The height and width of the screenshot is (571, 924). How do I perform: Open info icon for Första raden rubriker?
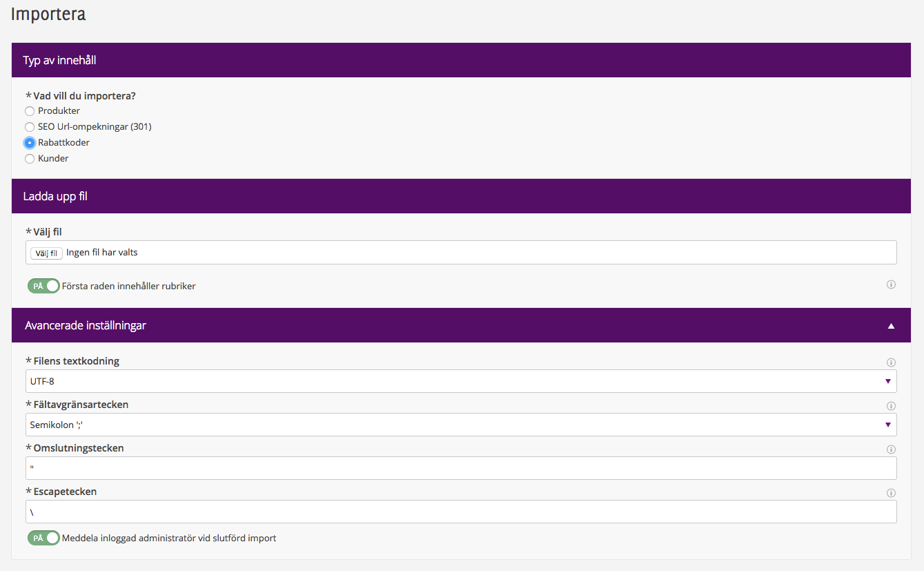coord(891,284)
